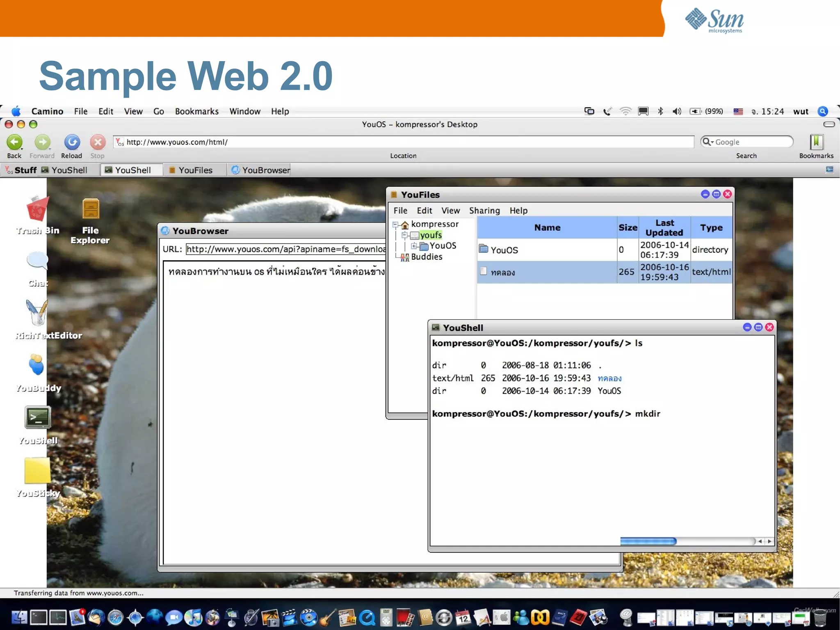Open the YouShell desktop terminal icon
The width and height of the screenshot is (840, 630).
[37, 417]
